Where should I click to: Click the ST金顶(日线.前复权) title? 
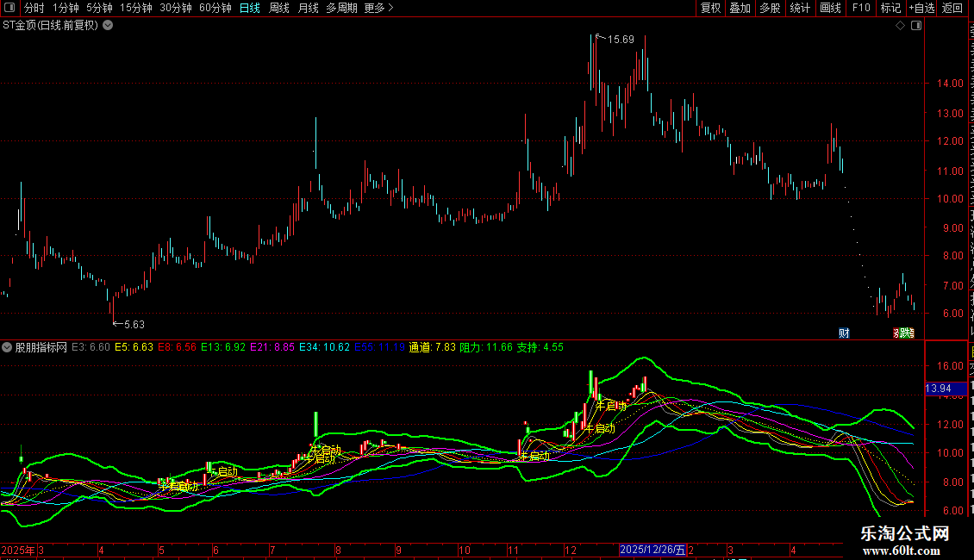coord(50,26)
